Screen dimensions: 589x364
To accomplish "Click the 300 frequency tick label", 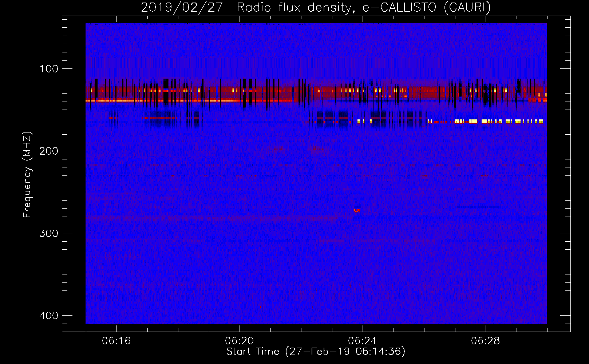I will tap(49, 233).
